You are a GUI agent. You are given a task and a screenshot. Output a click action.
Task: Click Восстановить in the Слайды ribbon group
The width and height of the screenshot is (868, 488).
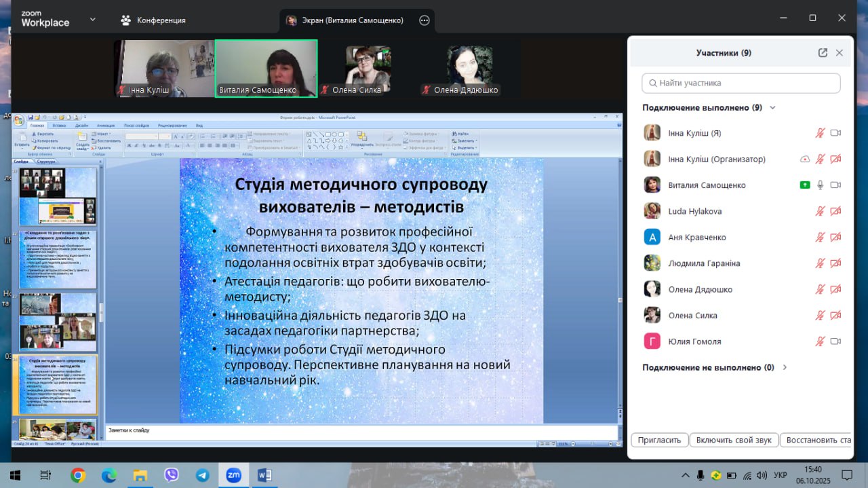pyautogui.click(x=106, y=140)
